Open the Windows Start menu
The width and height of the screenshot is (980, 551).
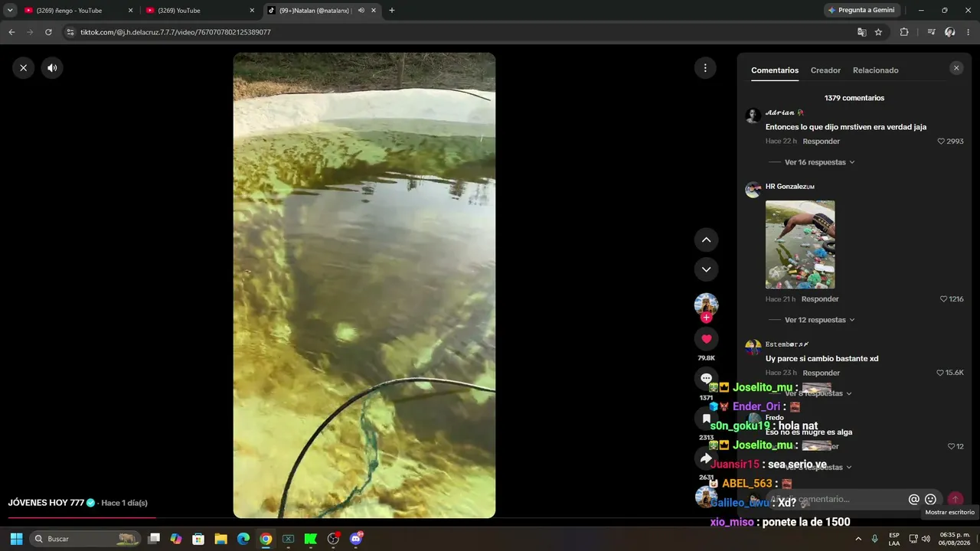16,539
